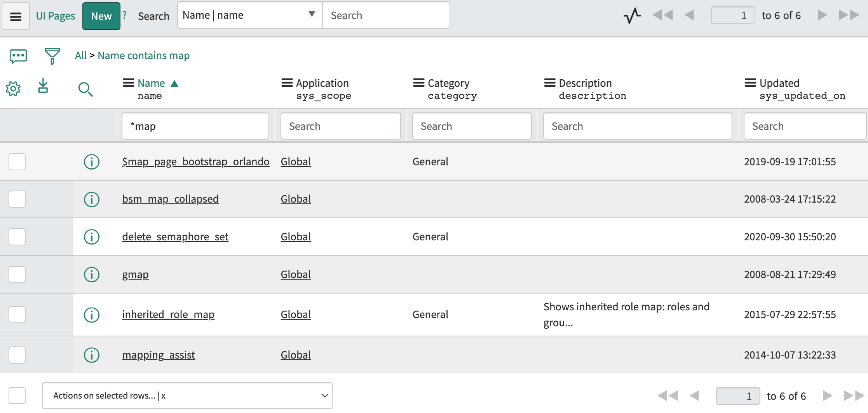Select the $map_page_bootstrap_orlando row checkbox
The width and height of the screenshot is (868, 413).
[17, 162]
